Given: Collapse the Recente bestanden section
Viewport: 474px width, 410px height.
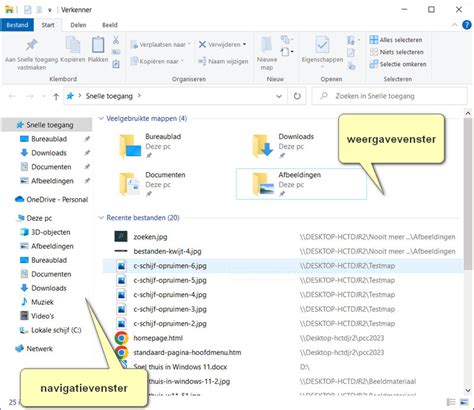Looking at the screenshot, I should coord(101,218).
